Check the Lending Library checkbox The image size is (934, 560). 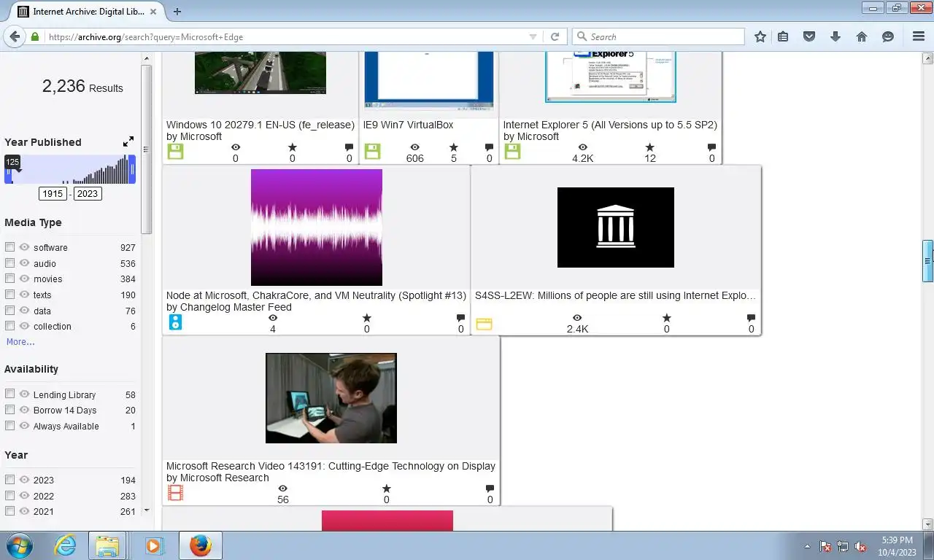click(9, 394)
